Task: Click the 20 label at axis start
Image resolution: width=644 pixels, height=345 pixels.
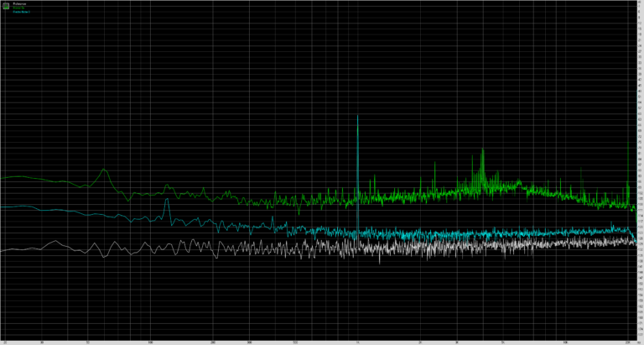Action: coord(5,342)
